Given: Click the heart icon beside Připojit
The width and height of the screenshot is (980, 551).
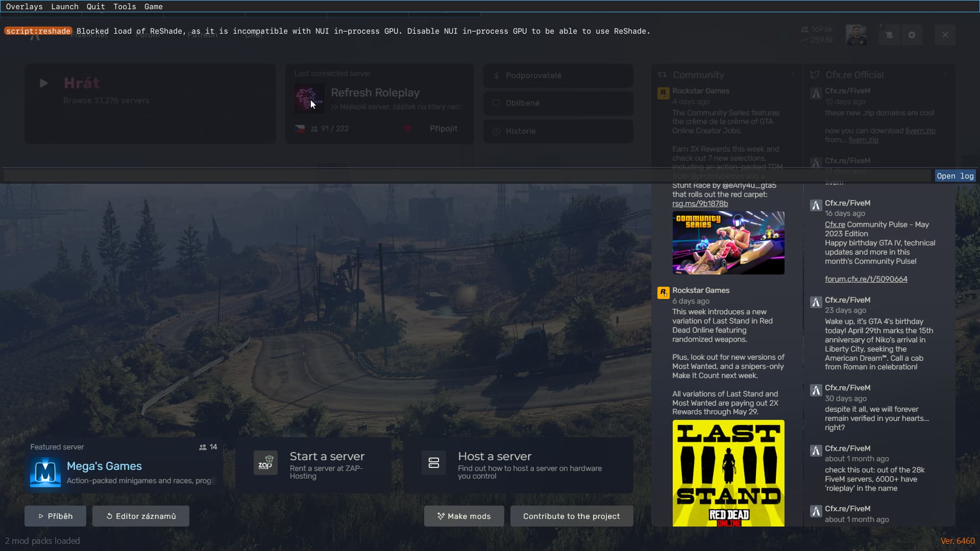Looking at the screenshot, I should point(408,129).
